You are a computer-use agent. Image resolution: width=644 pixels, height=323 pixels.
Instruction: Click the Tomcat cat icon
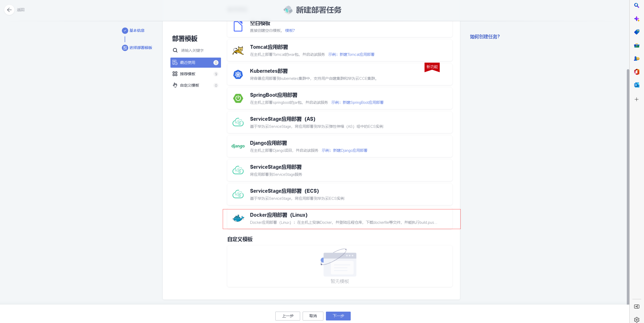pyautogui.click(x=238, y=51)
